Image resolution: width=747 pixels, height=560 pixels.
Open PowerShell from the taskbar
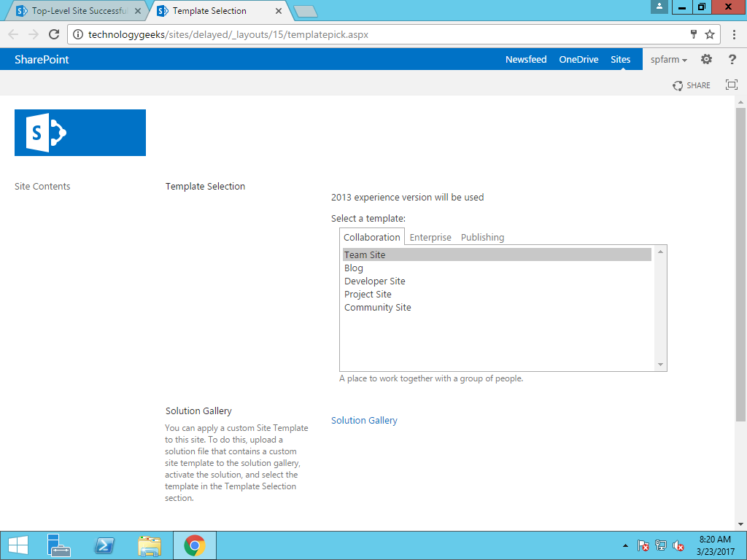tap(104, 545)
